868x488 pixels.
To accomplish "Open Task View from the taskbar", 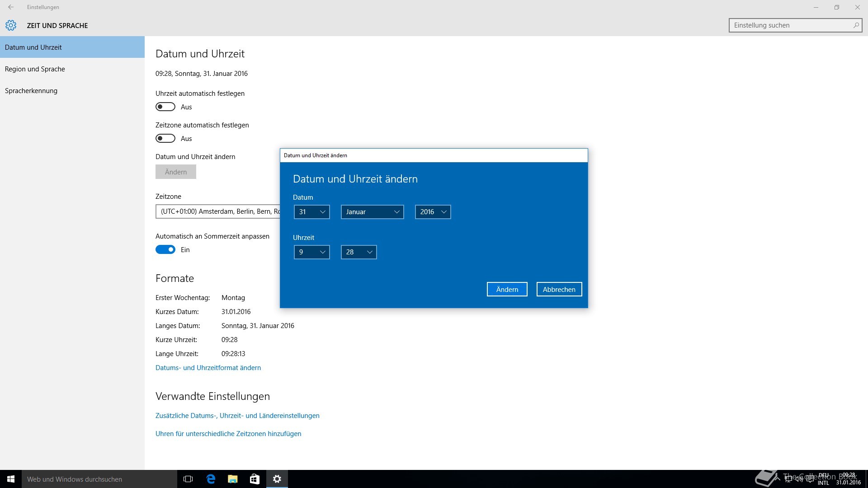I will [188, 479].
